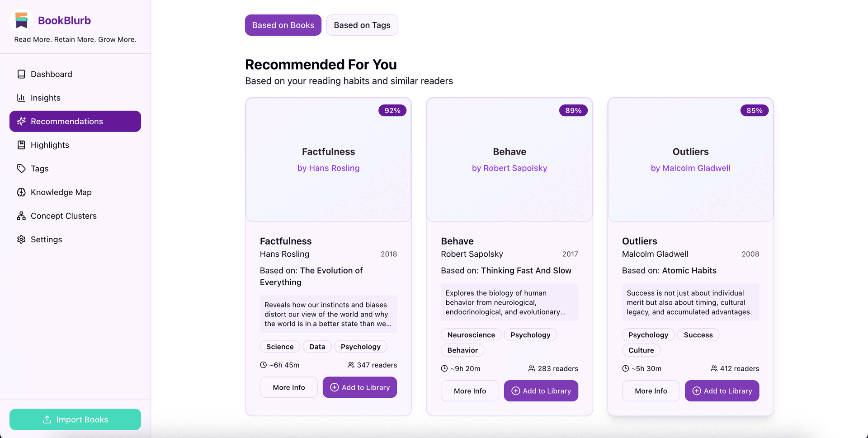The height and width of the screenshot is (438, 868).
Task: Open Knowledge Map via brain icon
Action: pos(21,192)
